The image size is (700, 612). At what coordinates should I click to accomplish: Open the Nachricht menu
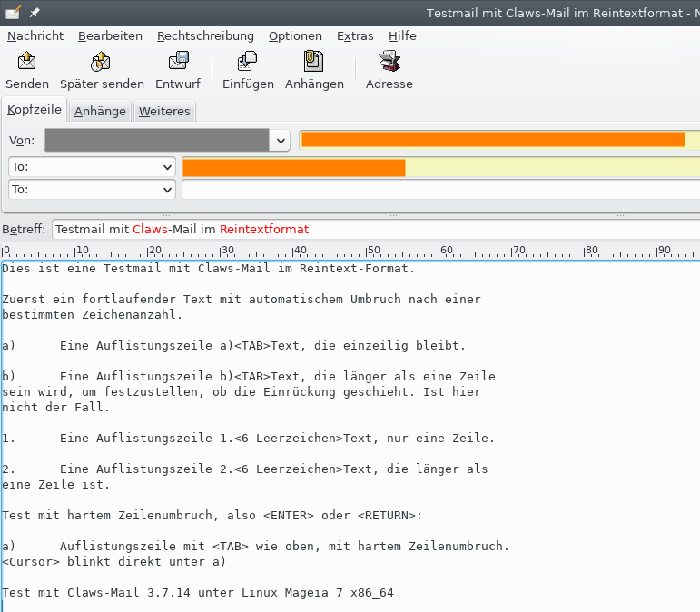tap(35, 35)
